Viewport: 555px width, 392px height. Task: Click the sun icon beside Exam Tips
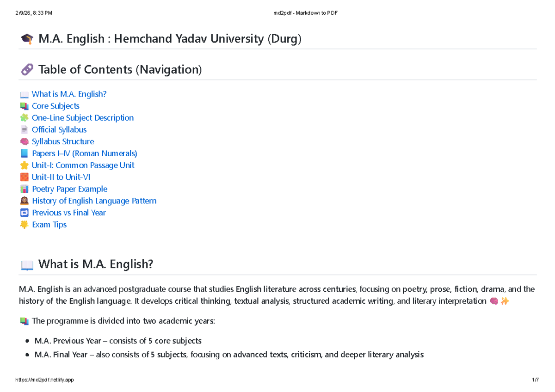(25, 225)
